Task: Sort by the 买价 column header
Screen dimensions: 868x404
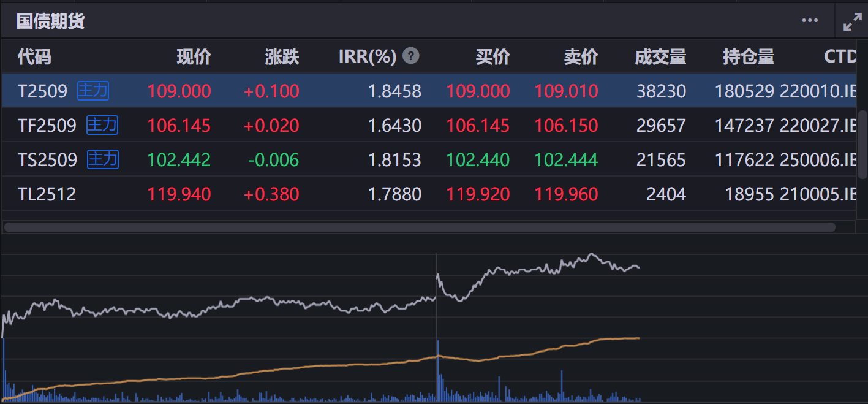Action: pos(492,57)
